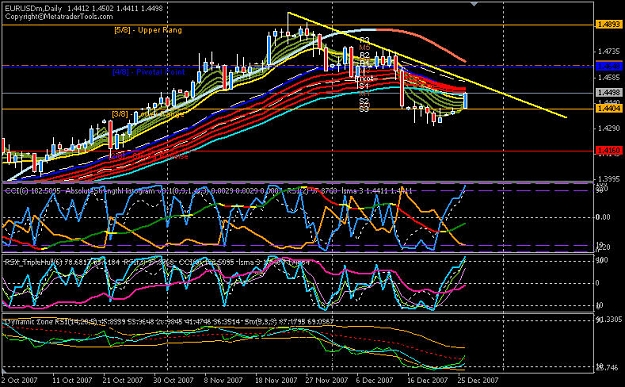Click the 1.4735 price scale value
Viewport: 625px width, 387px height.
pyautogui.click(x=608, y=51)
